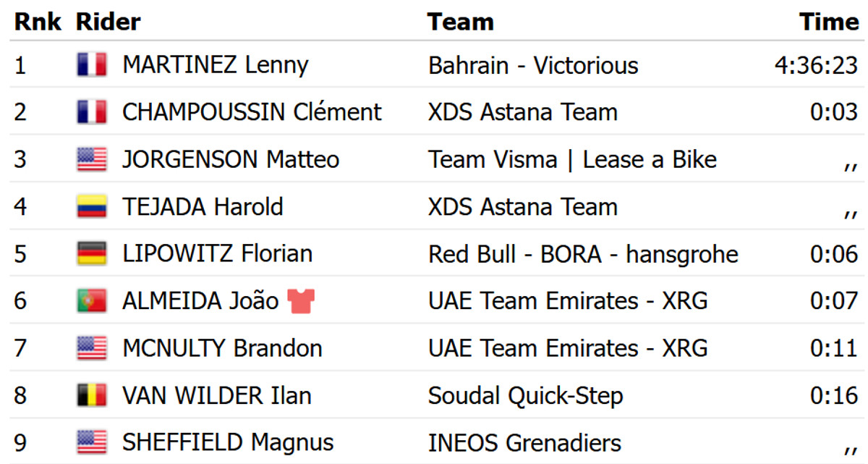Go to INEOS Grenadiers team page
This screenshot has height=464, width=868.
click(x=524, y=442)
